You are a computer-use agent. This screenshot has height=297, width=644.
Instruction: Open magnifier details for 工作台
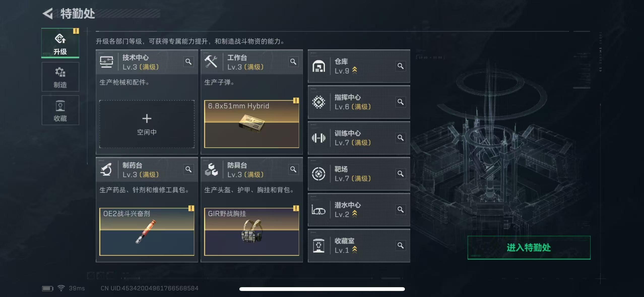tap(293, 62)
